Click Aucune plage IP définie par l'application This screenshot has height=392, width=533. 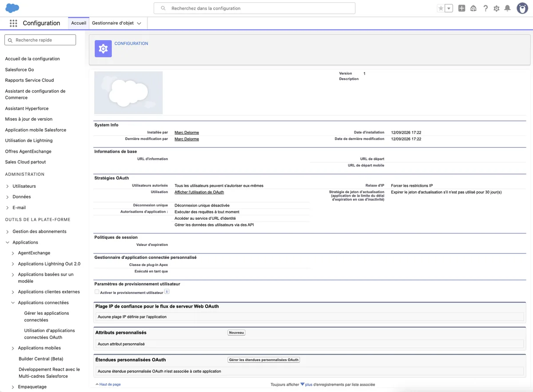click(132, 317)
